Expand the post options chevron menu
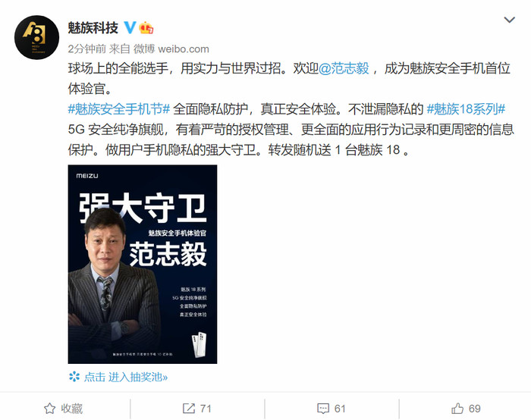Viewport: 531px width, 420px height. (509, 20)
